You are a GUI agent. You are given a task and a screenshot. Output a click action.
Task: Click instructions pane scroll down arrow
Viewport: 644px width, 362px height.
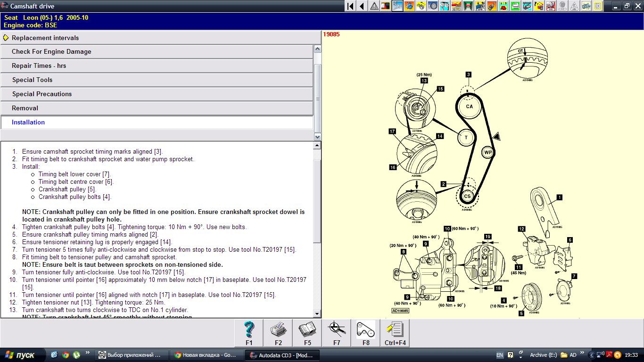point(317,313)
